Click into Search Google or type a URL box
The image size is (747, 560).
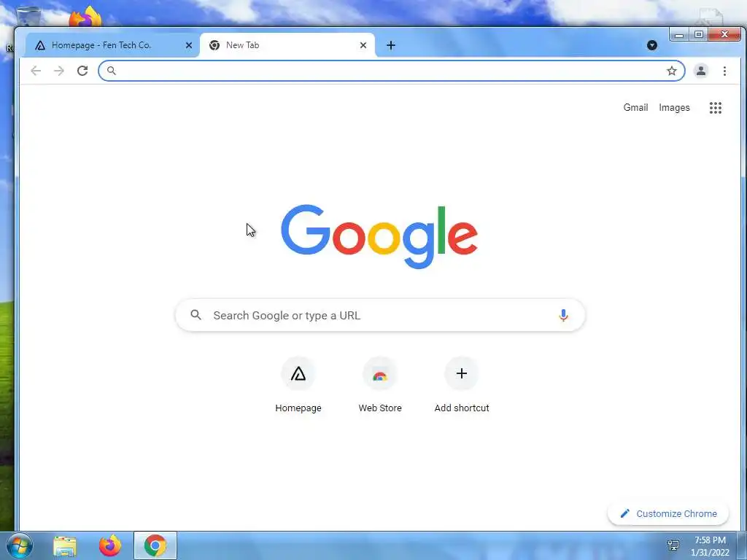tap(379, 315)
